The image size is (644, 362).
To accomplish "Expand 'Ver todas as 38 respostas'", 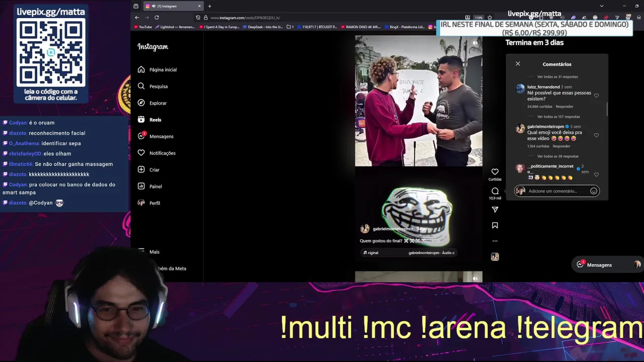I will point(557,156).
